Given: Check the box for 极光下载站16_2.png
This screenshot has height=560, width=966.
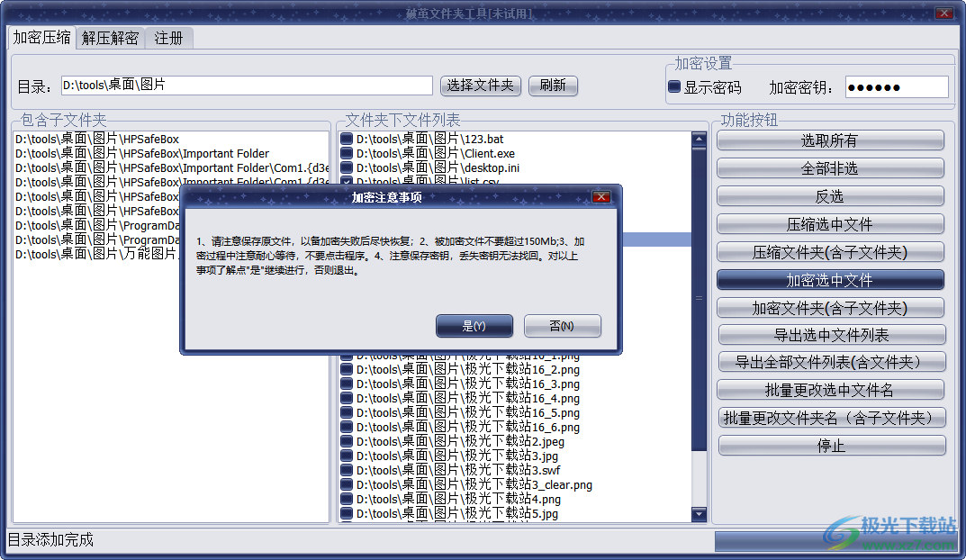Looking at the screenshot, I should (x=347, y=370).
